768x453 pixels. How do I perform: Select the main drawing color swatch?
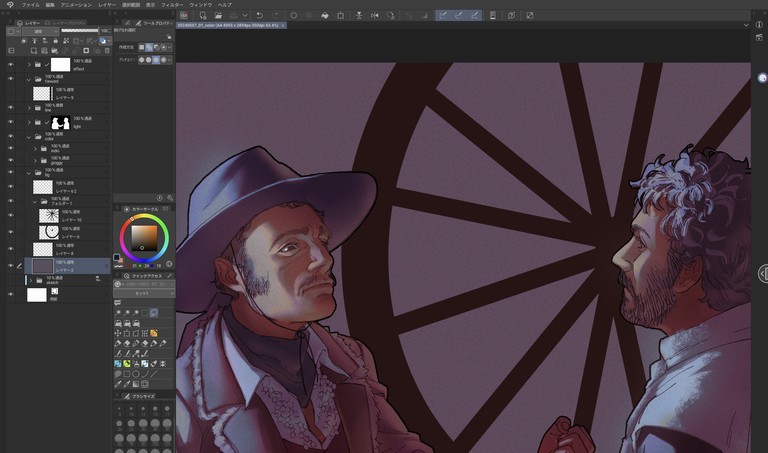(x=117, y=257)
